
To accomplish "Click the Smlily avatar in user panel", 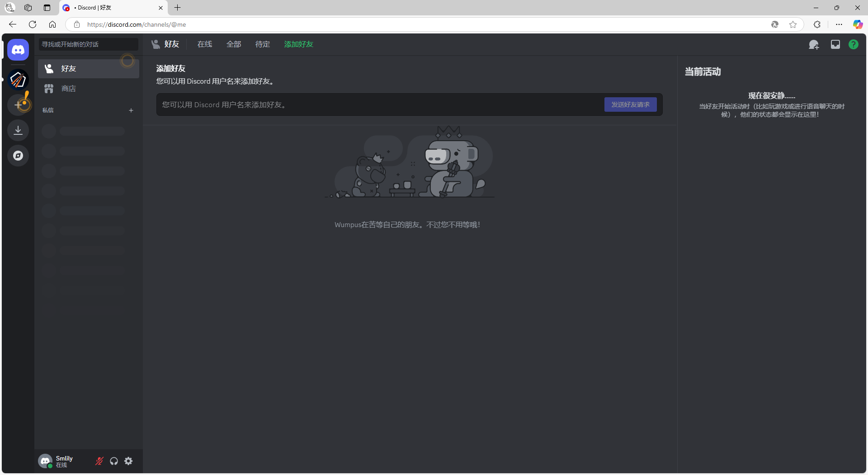I will point(45,461).
